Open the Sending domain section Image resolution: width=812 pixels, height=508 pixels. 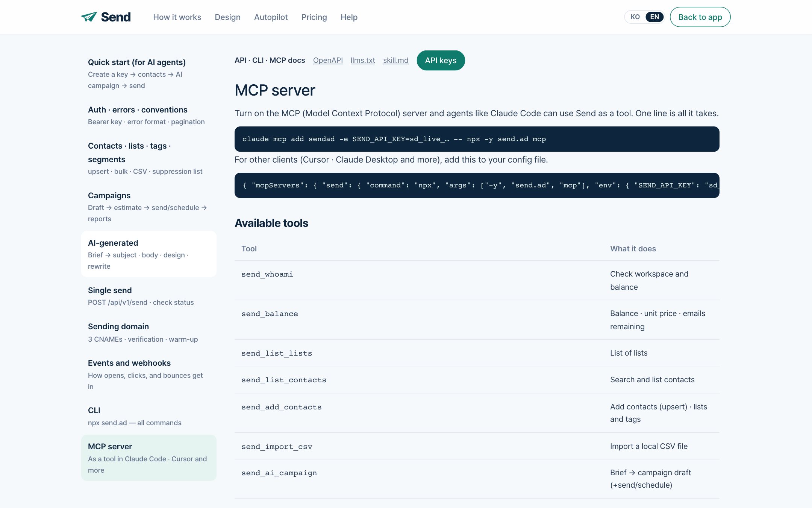(149, 333)
